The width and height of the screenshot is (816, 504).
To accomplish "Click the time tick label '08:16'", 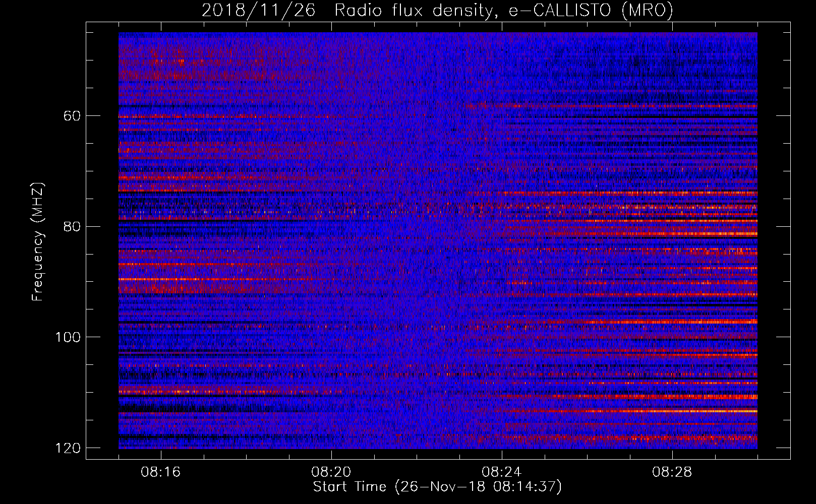I will click(x=161, y=472).
